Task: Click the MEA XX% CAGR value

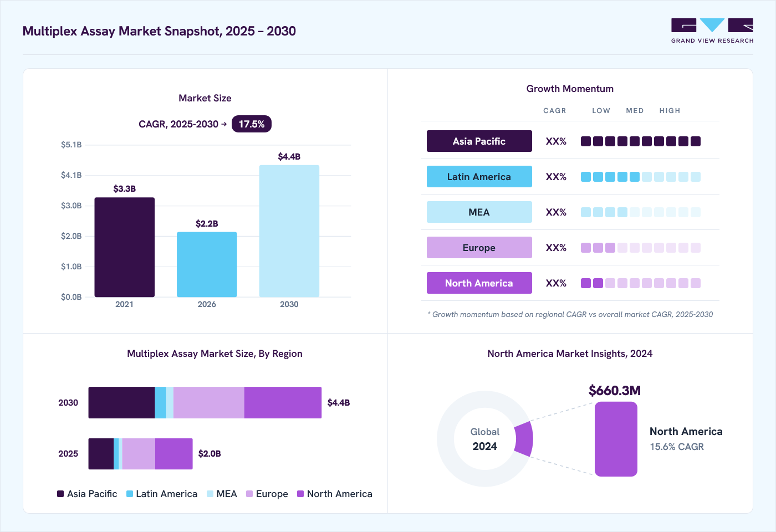Action: [556, 212]
